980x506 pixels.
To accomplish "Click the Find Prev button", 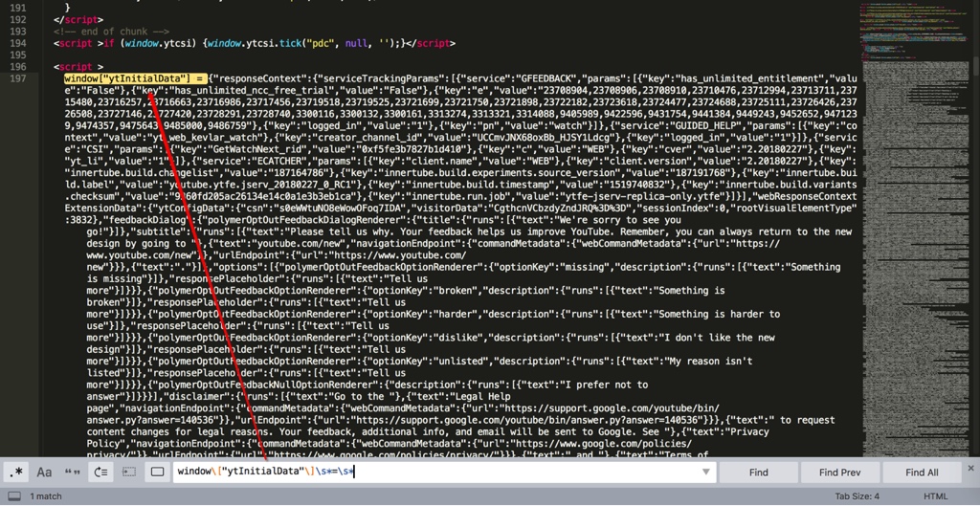I will tap(840, 473).
